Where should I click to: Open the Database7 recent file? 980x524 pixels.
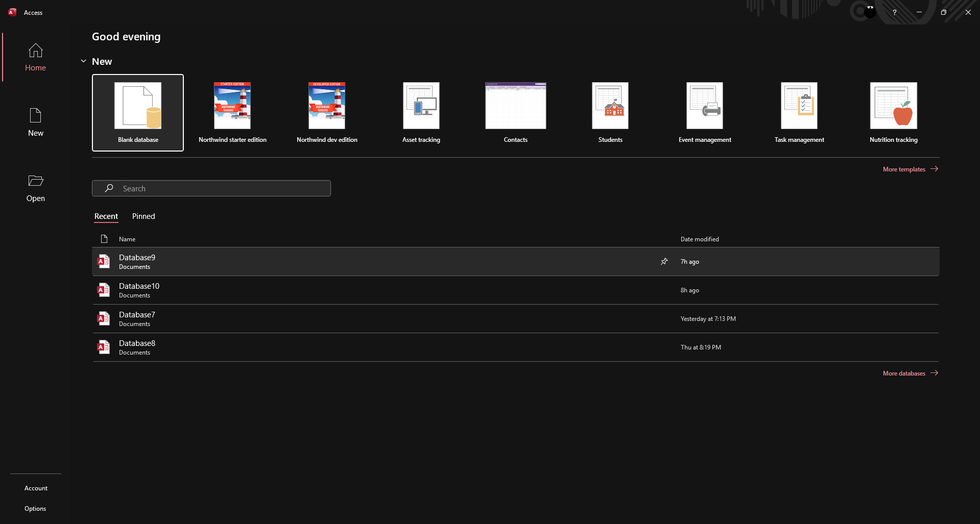[x=516, y=319]
